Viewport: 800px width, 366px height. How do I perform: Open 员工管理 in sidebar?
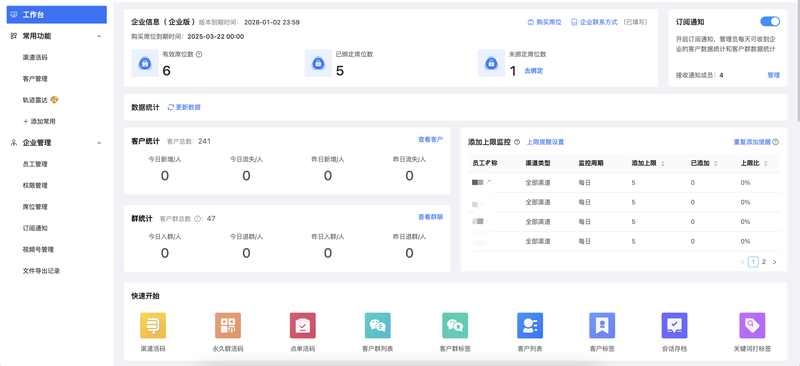[x=35, y=164]
